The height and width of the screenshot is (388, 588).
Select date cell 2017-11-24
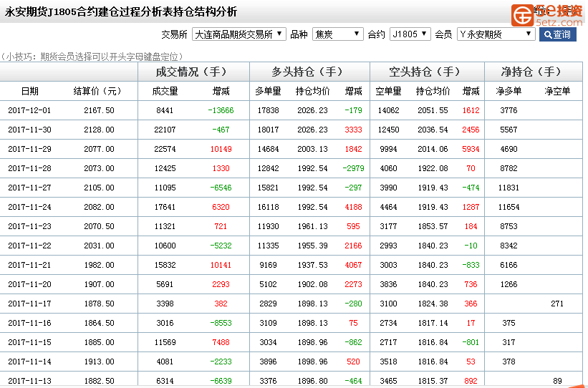point(29,207)
